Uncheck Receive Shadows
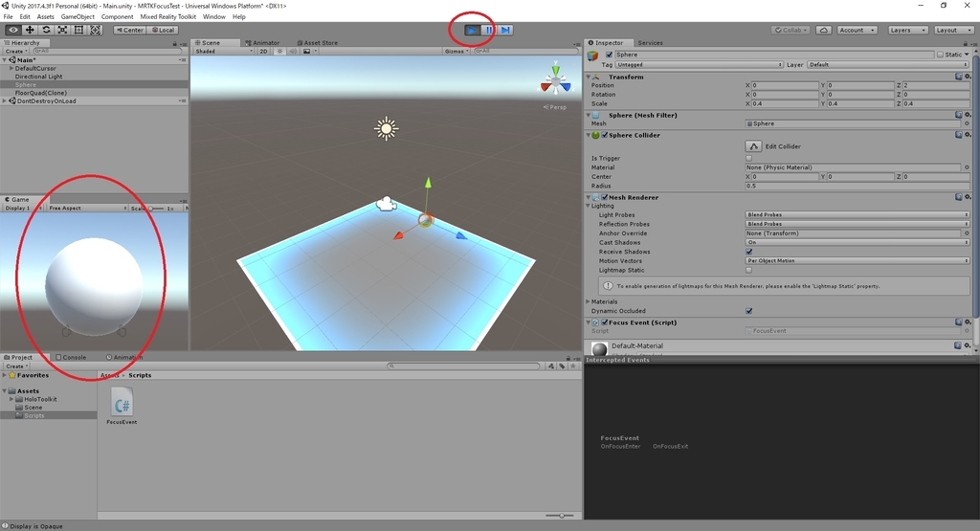The height and width of the screenshot is (531, 980). [748, 252]
